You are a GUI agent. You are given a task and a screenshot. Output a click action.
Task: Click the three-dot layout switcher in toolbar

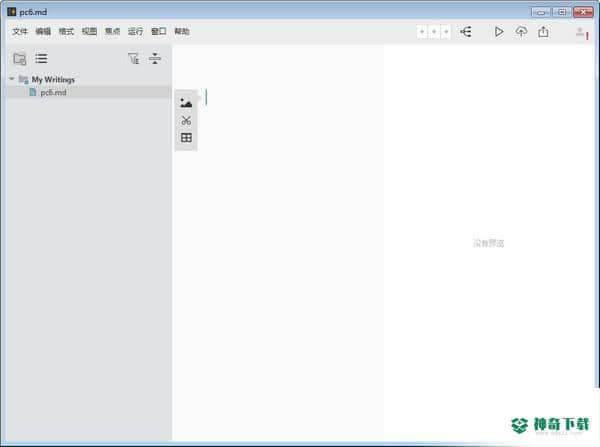tap(434, 32)
